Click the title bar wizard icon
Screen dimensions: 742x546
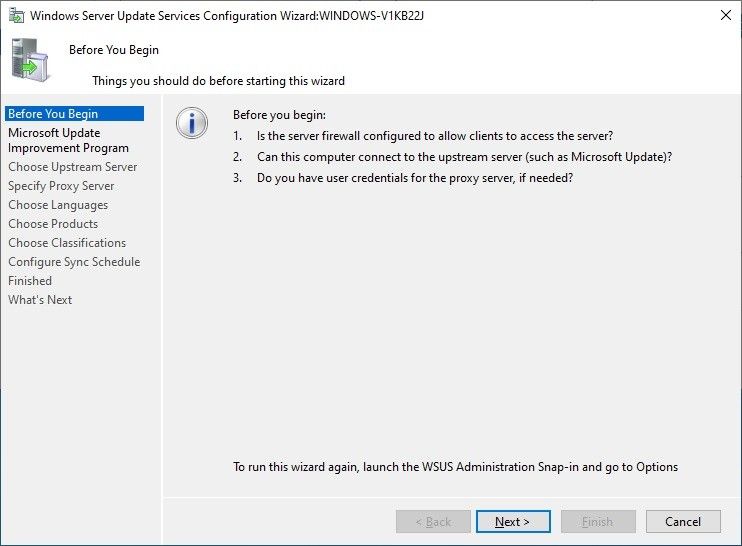click(x=17, y=16)
